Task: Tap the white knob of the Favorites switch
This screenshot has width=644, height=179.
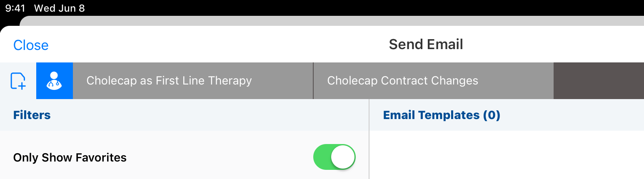Action: pyautogui.click(x=343, y=157)
